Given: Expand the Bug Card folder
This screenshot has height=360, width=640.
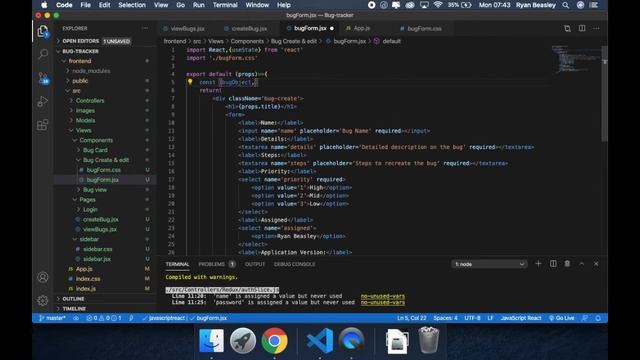Looking at the screenshot, I should (95, 150).
